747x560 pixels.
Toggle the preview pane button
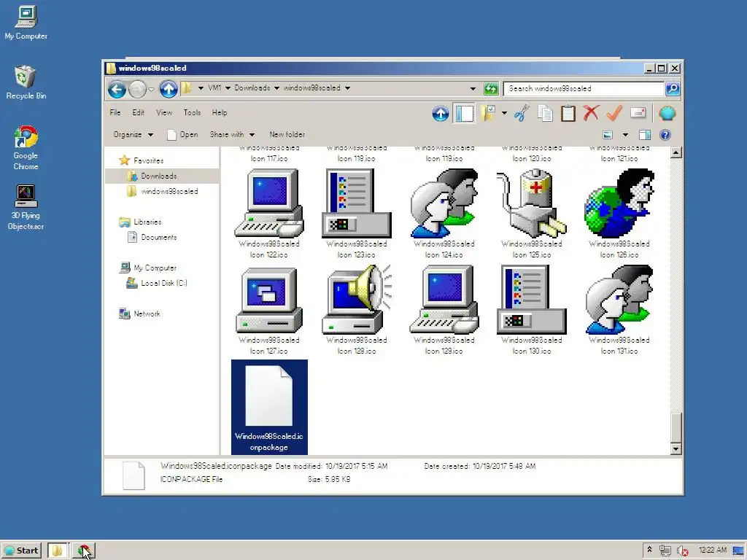coord(645,135)
